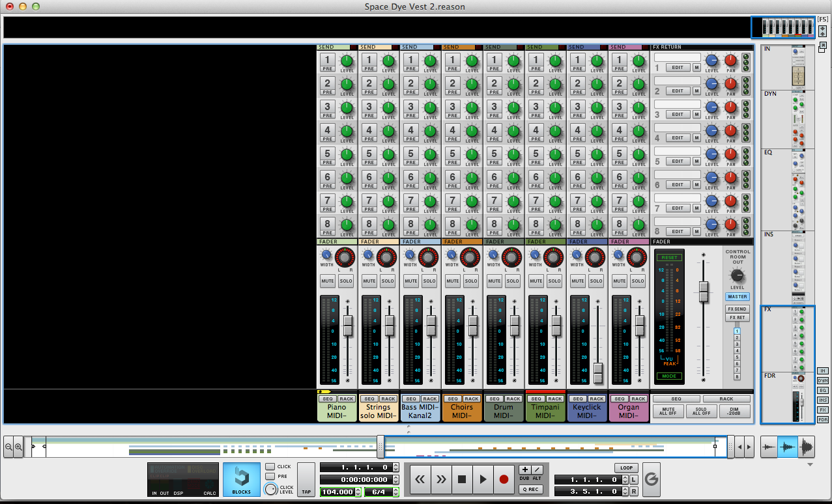Click the 6/4 time signature stepper
The image size is (832, 504).
[395, 492]
